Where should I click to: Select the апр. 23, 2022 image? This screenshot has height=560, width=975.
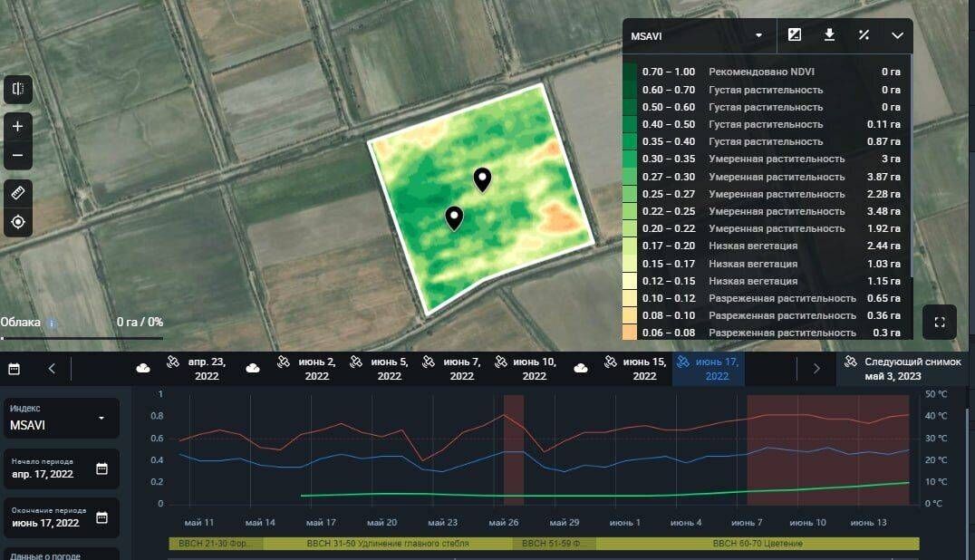point(198,369)
